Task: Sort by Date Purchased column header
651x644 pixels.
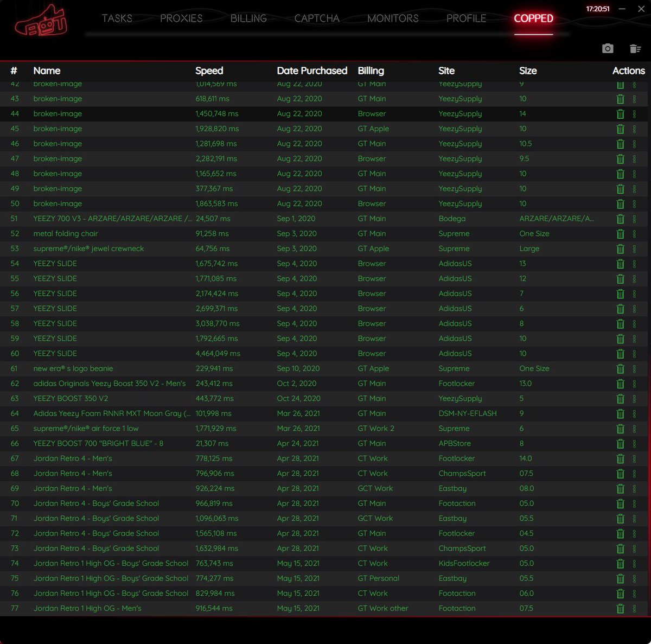Action: pyautogui.click(x=312, y=71)
